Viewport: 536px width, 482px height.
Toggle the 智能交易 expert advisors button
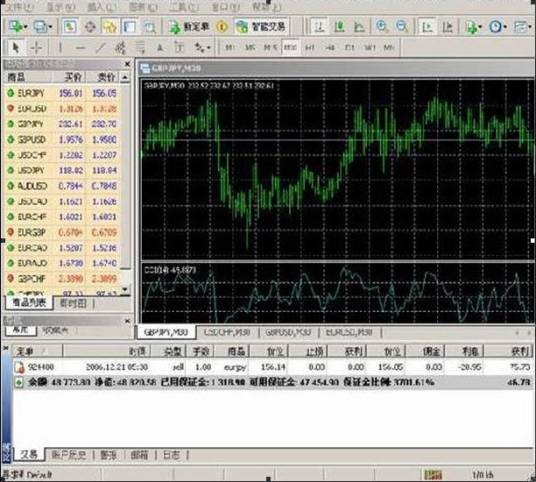tap(261, 27)
